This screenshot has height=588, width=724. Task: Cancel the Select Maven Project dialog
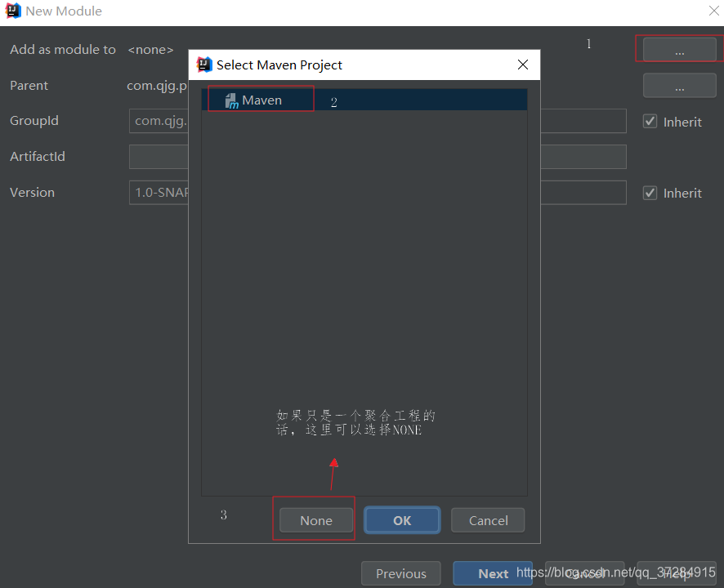click(488, 520)
